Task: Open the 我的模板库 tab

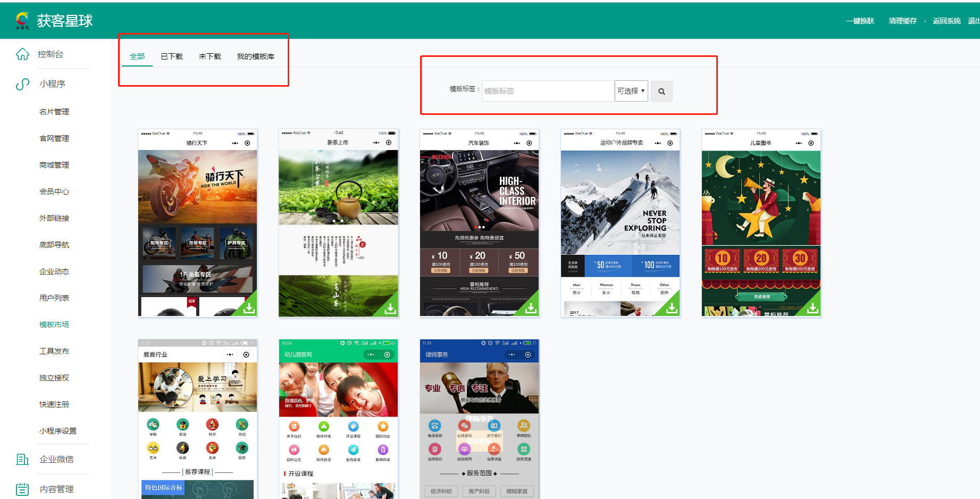Action: coord(256,56)
